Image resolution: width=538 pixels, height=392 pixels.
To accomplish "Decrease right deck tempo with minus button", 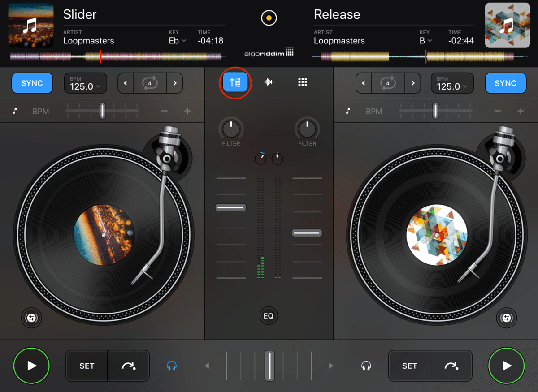I will pos(498,111).
